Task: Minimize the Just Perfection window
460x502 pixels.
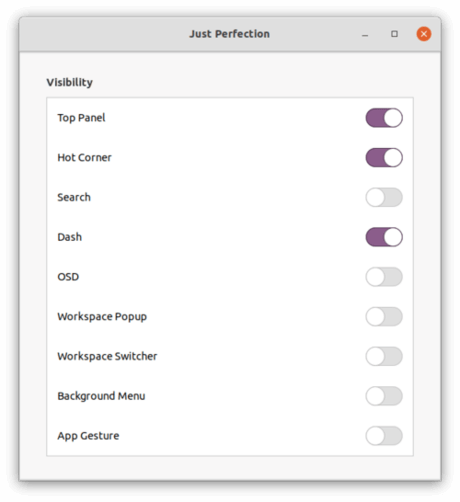Action: point(365,35)
